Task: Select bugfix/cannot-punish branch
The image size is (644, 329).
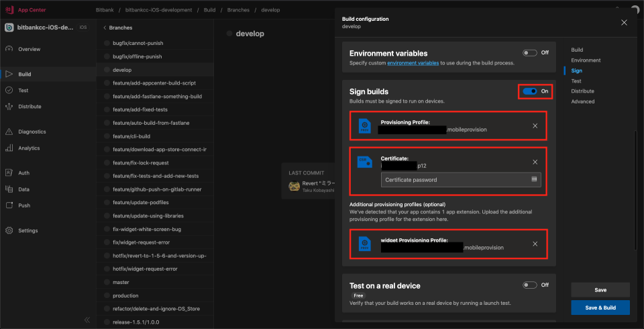Action: click(155, 43)
